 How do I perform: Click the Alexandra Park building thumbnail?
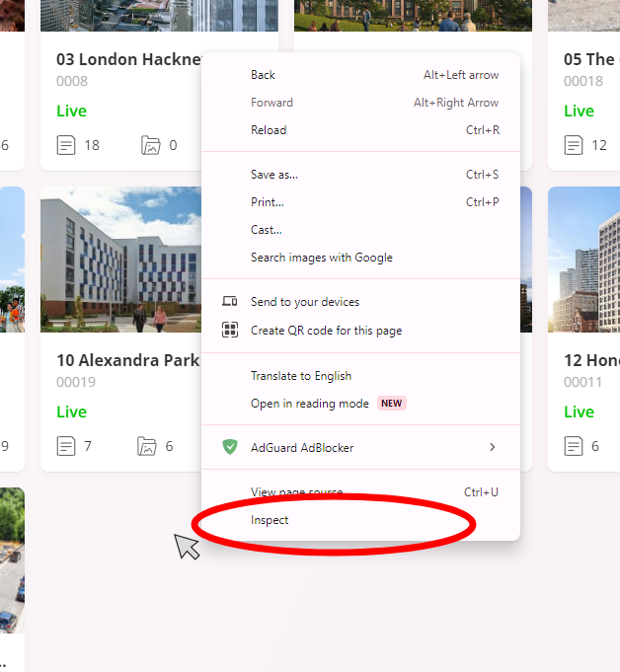coord(120,260)
